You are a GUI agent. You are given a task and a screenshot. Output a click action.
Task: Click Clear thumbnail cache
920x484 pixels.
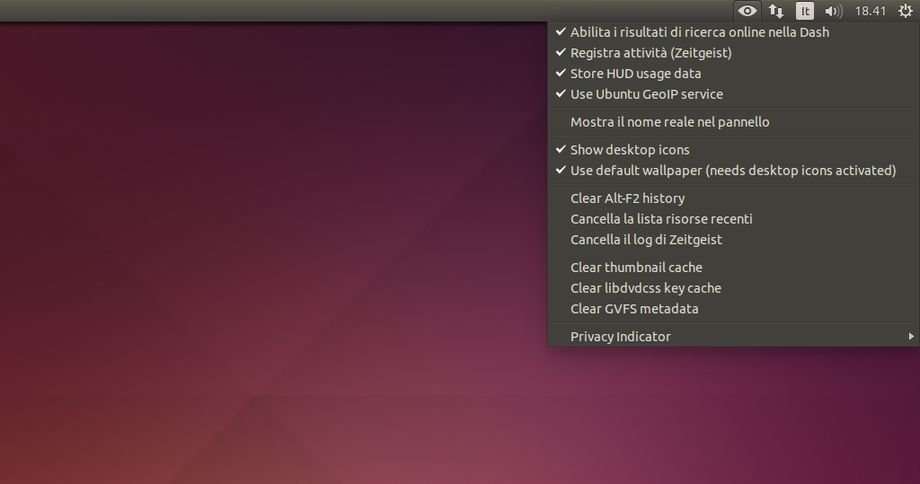(x=636, y=267)
